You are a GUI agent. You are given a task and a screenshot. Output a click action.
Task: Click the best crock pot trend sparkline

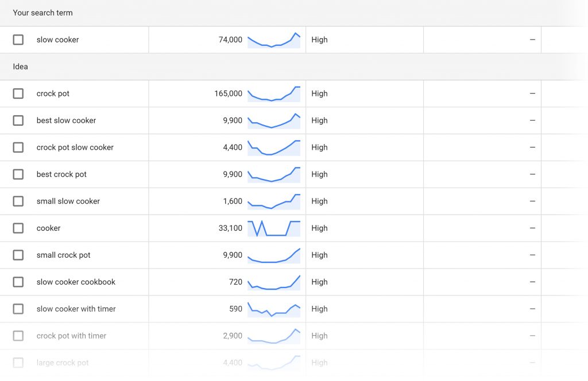pyautogui.click(x=274, y=175)
